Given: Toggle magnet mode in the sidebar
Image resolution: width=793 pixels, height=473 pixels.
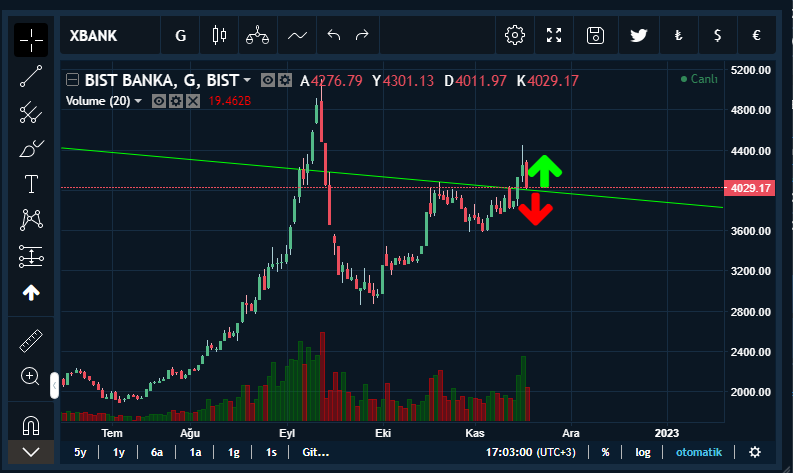Looking at the screenshot, I should 31,425.
